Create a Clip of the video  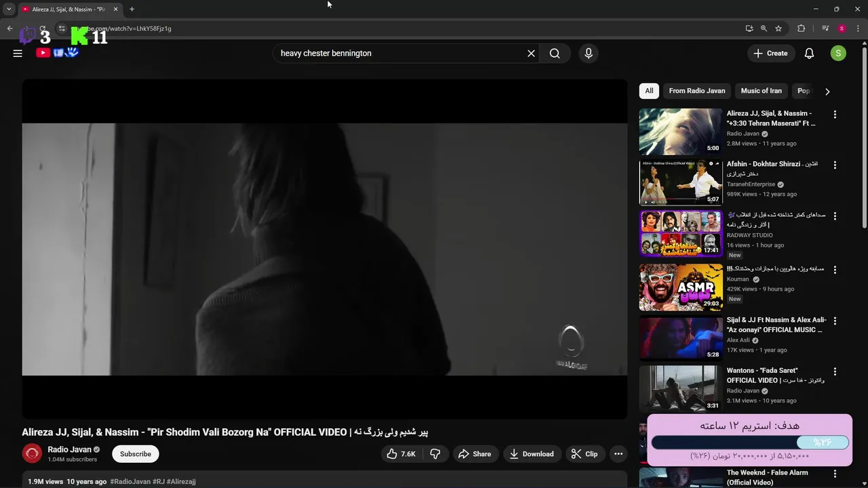[585, 454]
